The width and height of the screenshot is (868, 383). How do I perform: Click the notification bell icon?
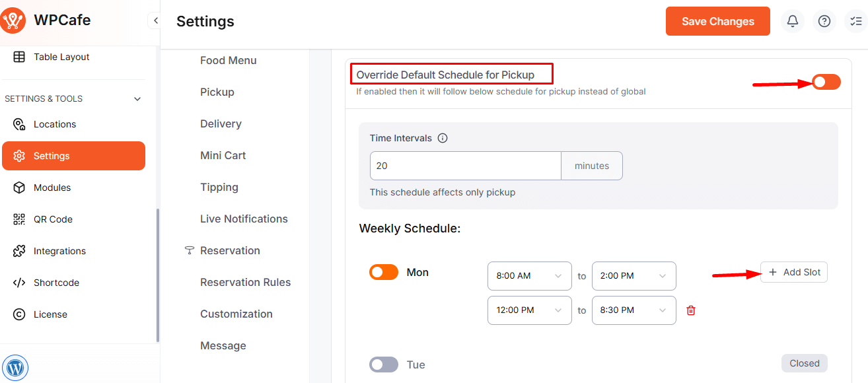click(793, 21)
